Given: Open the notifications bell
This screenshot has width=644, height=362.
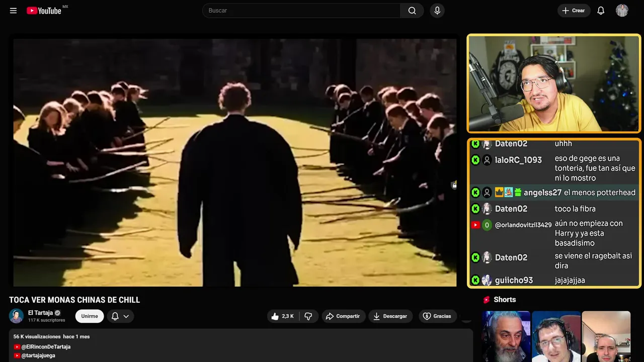Looking at the screenshot, I should point(601,11).
